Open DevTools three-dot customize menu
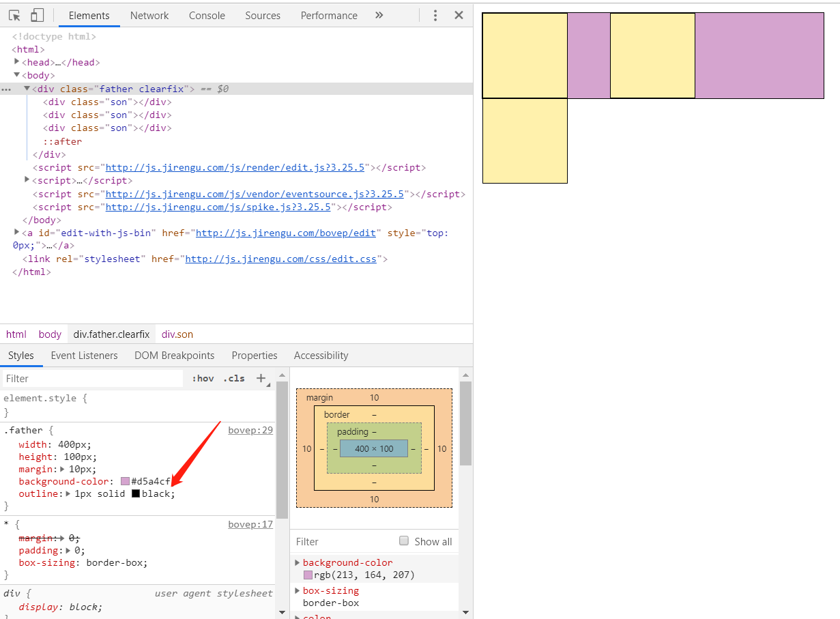The image size is (840, 619). pyautogui.click(x=435, y=15)
